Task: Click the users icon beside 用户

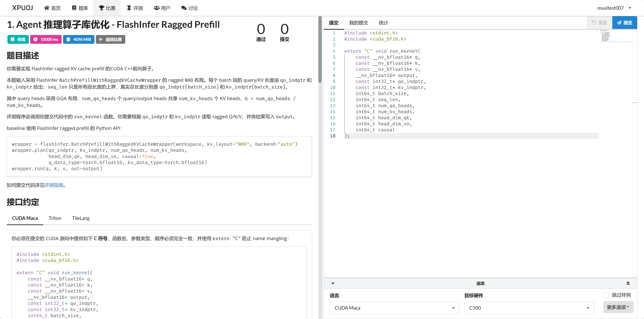Action: 156,8
